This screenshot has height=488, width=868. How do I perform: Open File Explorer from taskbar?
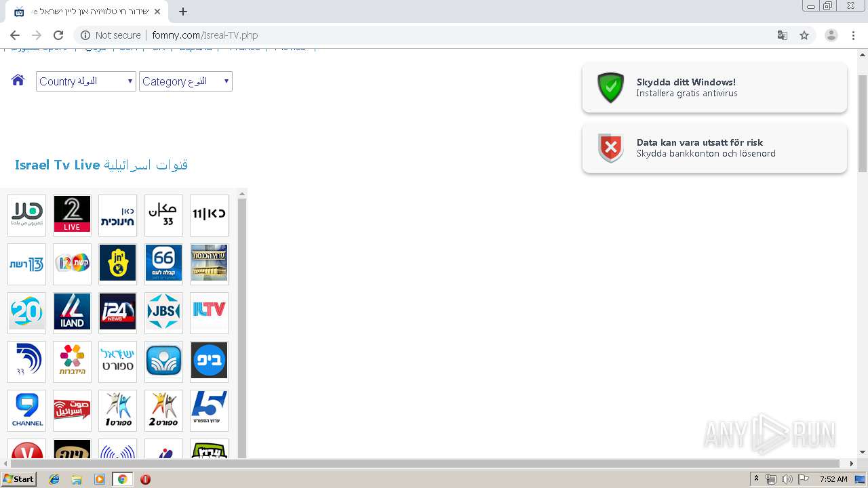point(77,479)
